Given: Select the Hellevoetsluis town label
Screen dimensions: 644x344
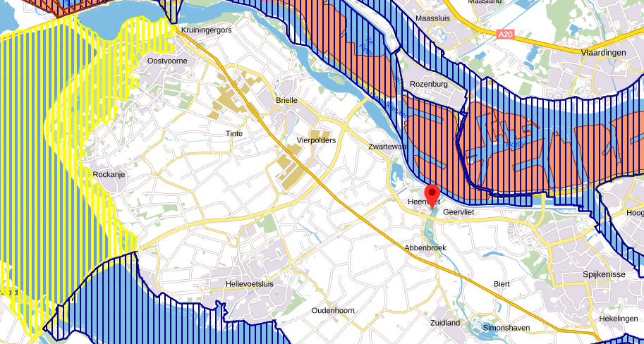Looking at the screenshot, I should tap(249, 284).
